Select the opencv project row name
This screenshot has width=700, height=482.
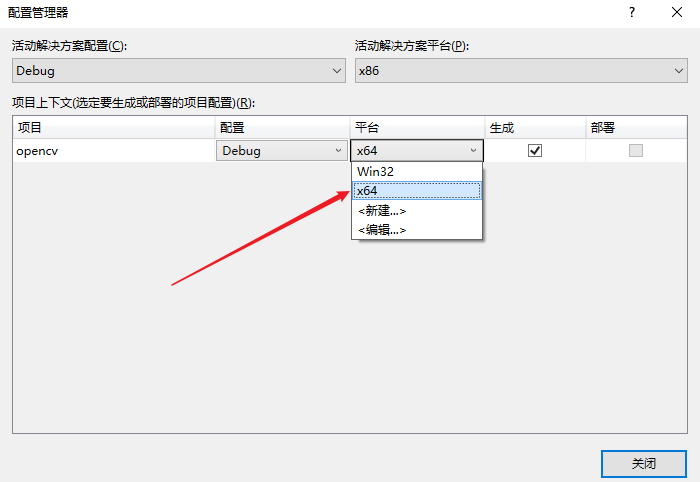37,151
